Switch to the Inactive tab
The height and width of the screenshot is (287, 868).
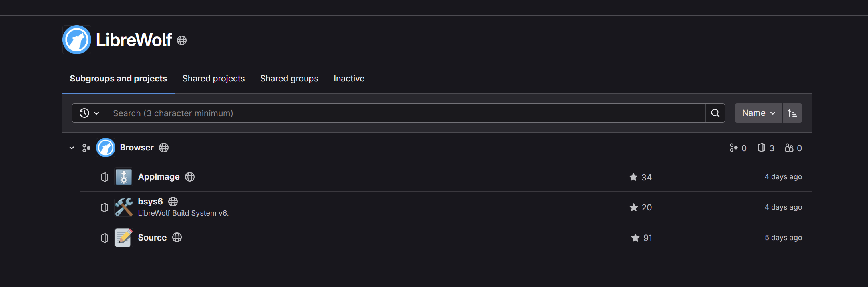click(349, 79)
